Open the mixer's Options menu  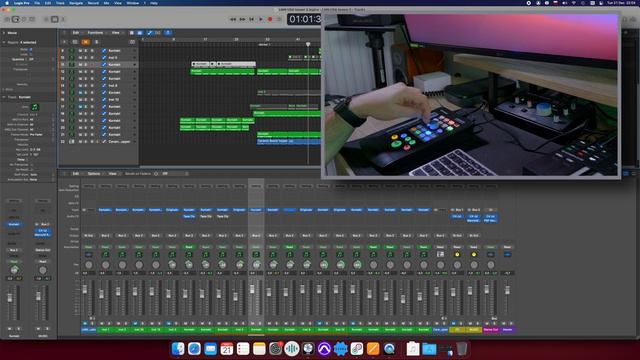point(94,173)
